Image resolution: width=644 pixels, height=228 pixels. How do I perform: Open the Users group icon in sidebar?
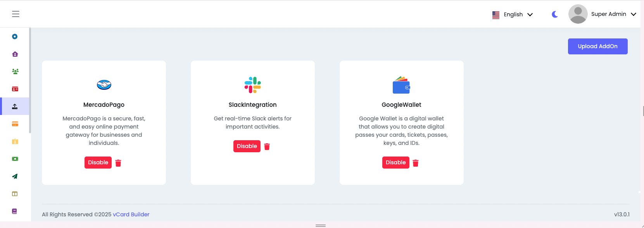pos(14,71)
